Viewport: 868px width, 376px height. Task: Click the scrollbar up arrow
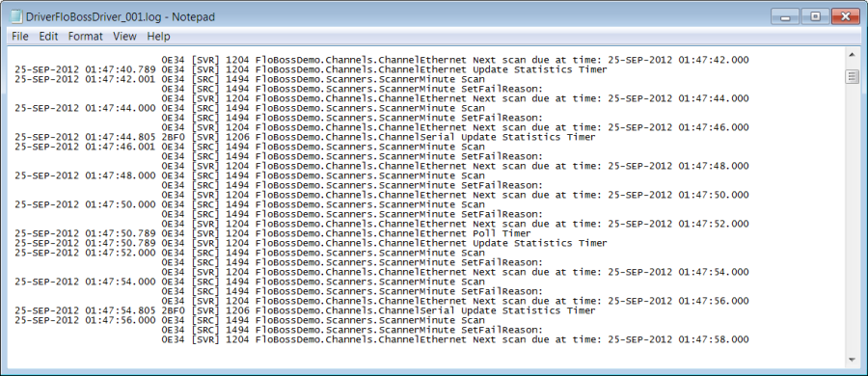pos(852,54)
